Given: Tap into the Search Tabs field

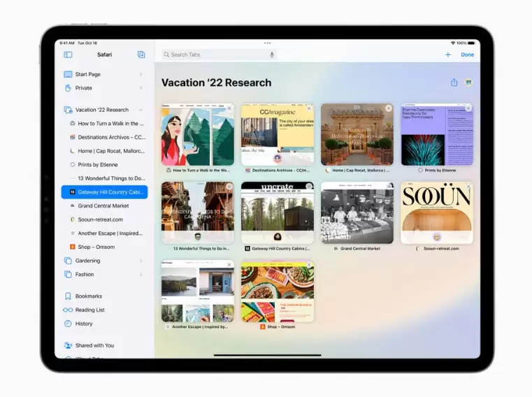Looking at the screenshot, I should pos(219,55).
